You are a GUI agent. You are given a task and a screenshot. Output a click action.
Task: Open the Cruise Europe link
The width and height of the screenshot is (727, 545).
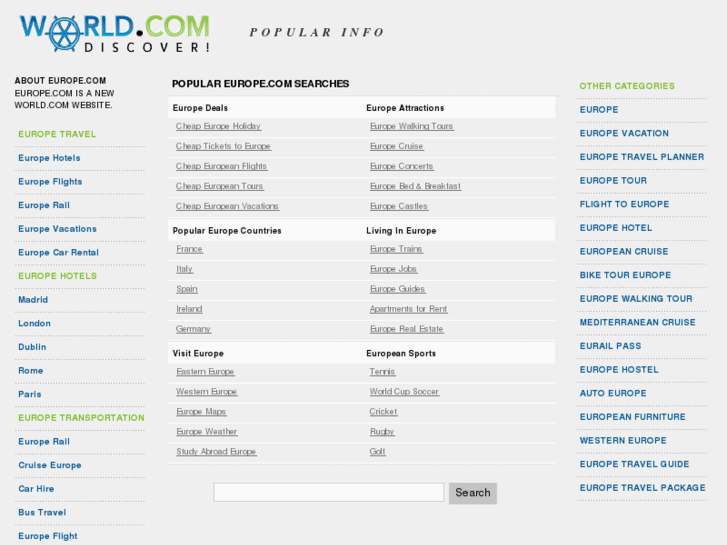coord(50,466)
